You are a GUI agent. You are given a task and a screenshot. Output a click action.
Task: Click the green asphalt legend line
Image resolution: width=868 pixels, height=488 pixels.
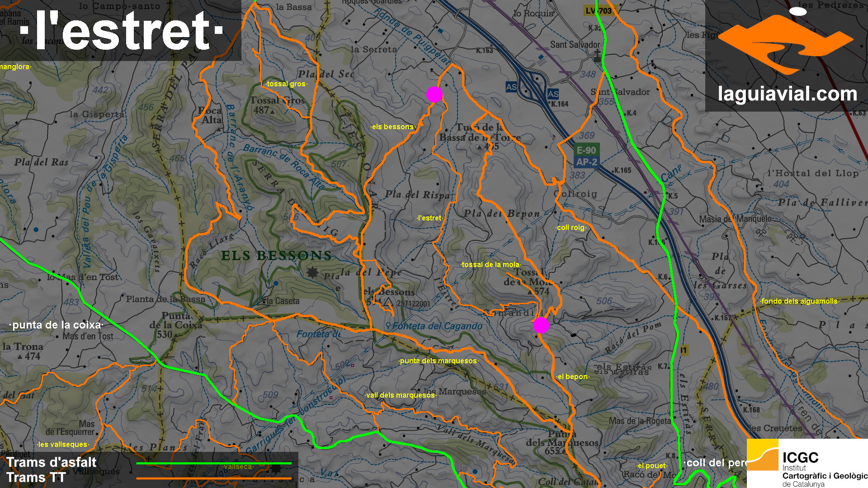click(214, 463)
